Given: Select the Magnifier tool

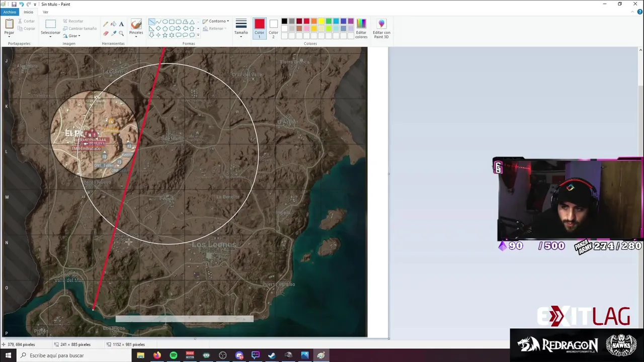Looking at the screenshot, I should click(x=121, y=33).
